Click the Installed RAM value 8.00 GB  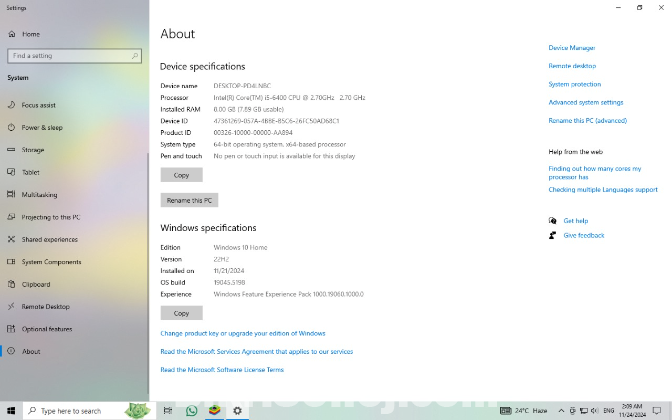[249, 109]
